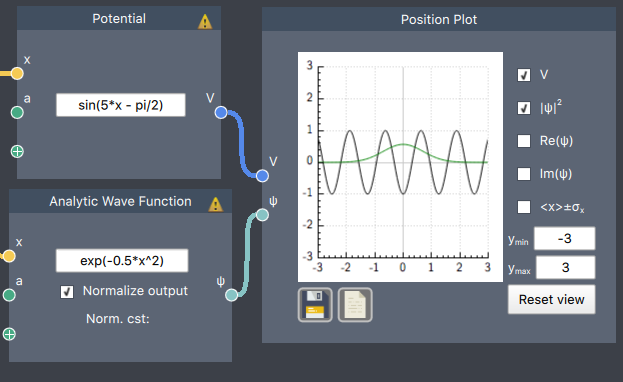The image size is (623, 382).
Task: Uncheck the |ψ|² plot checkbox
Action: point(524,108)
